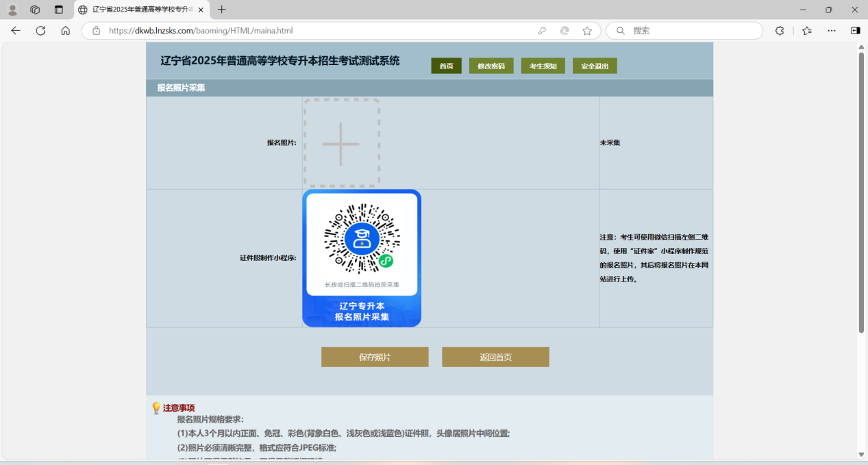Open the favorites list panel
Image resolution: width=868 pixels, height=465 pixels.
(807, 31)
